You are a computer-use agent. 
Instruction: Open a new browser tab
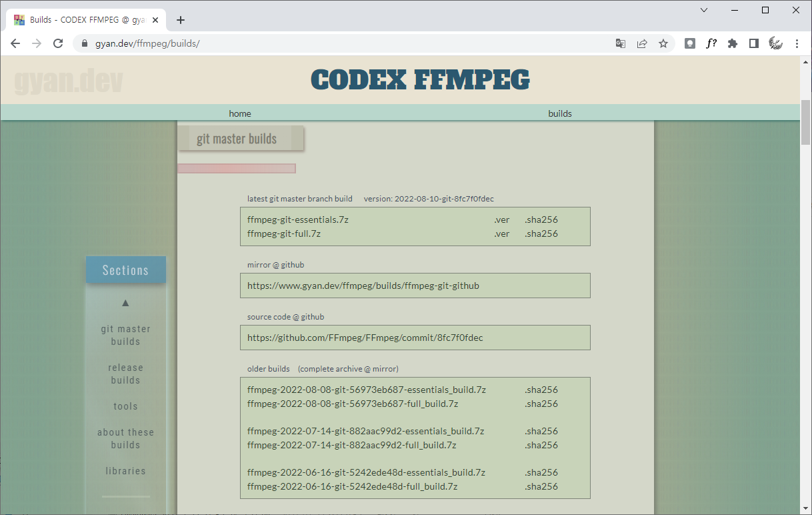[x=181, y=20]
